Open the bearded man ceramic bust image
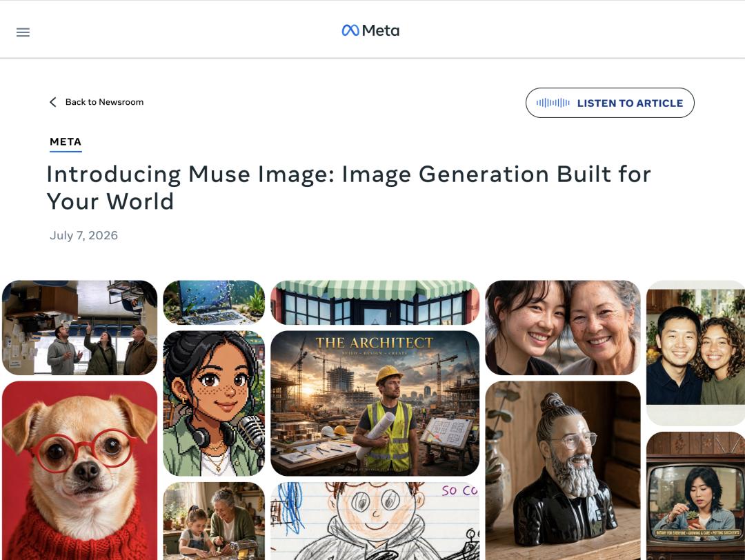Viewport: 745px width, 560px height. pos(563,470)
